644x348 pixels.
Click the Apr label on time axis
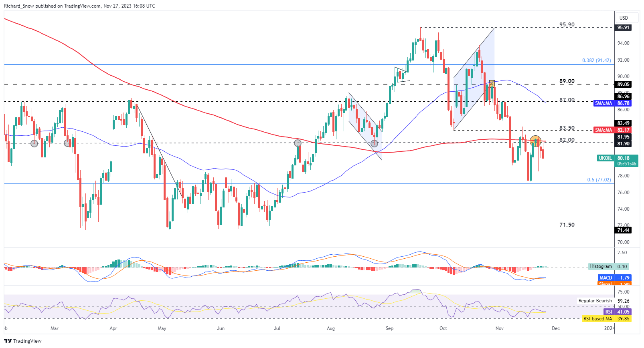click(113, 328)
